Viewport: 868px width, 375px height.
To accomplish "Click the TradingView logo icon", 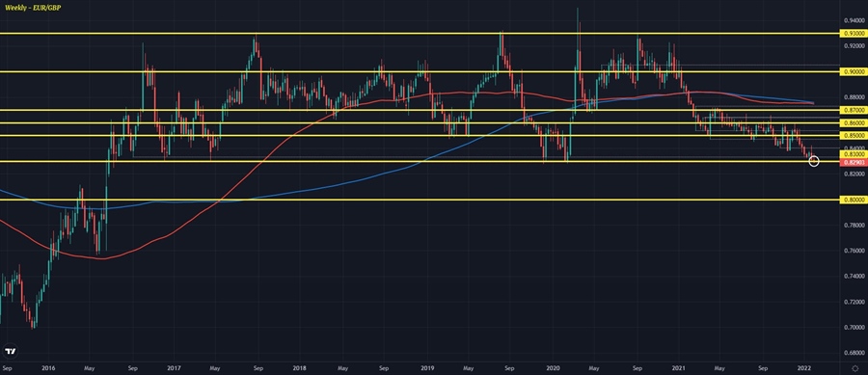I will pyautogui.click(x=10, y=351).
